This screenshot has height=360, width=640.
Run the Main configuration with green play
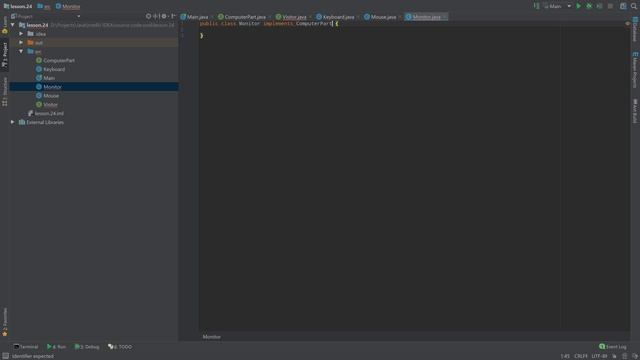pyautogui.click(x=578, y=6)
